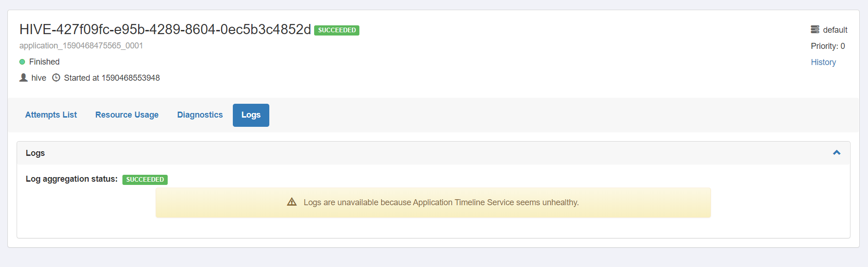The image size is (868, 267).
Task: Open the Attempts List tab
Action: (x=51, y=115)
